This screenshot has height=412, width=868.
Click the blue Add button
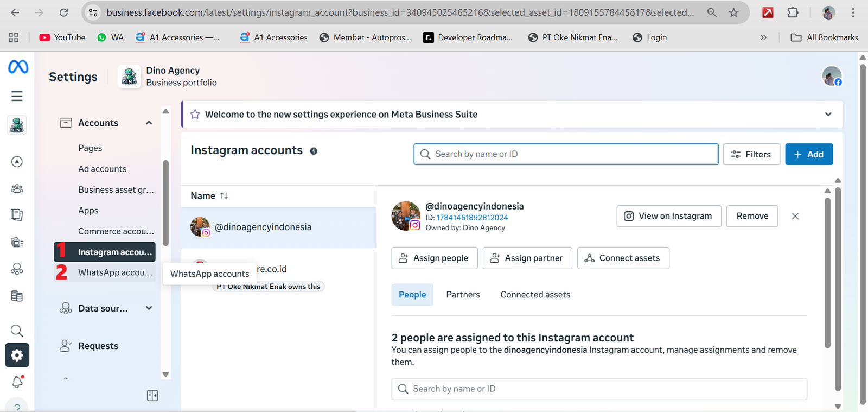[808, 155]
